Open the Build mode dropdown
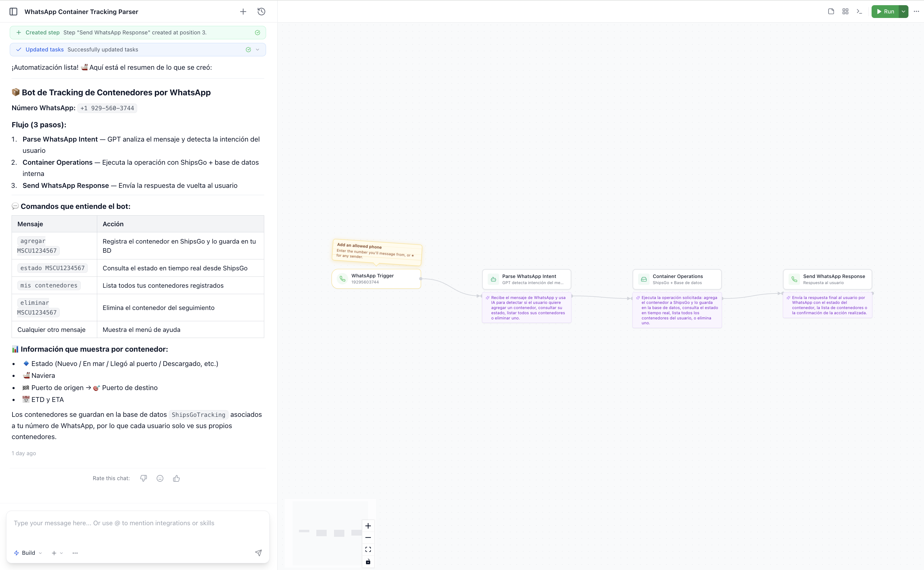Viewport: 924px width, 570px height. point(28,553)
